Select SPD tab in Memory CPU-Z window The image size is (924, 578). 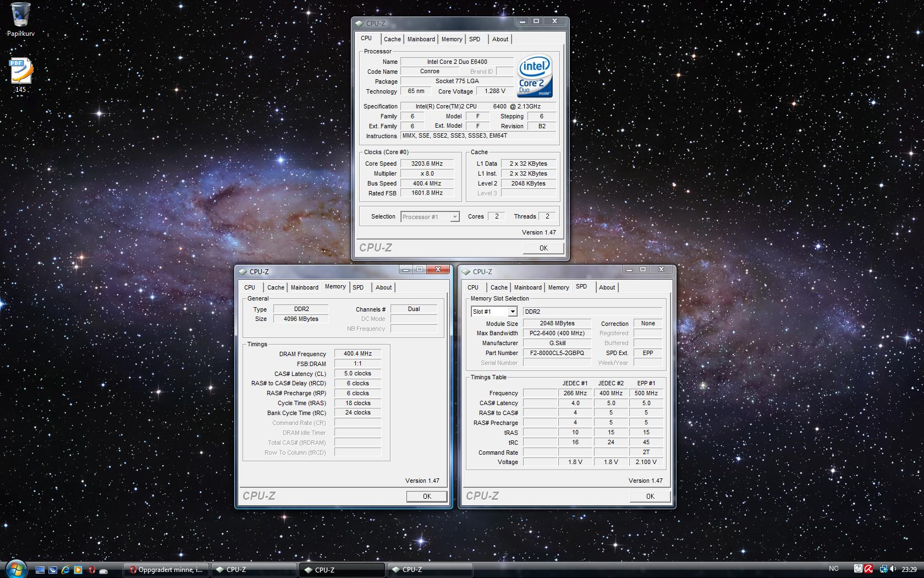pos(358,287)
